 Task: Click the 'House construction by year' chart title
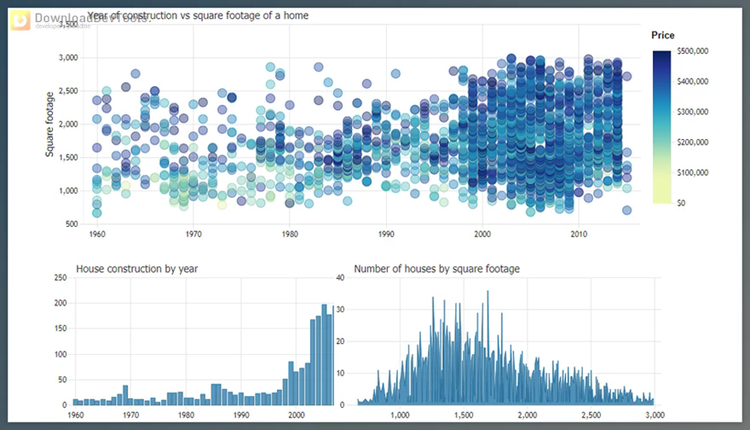[137, 269]
